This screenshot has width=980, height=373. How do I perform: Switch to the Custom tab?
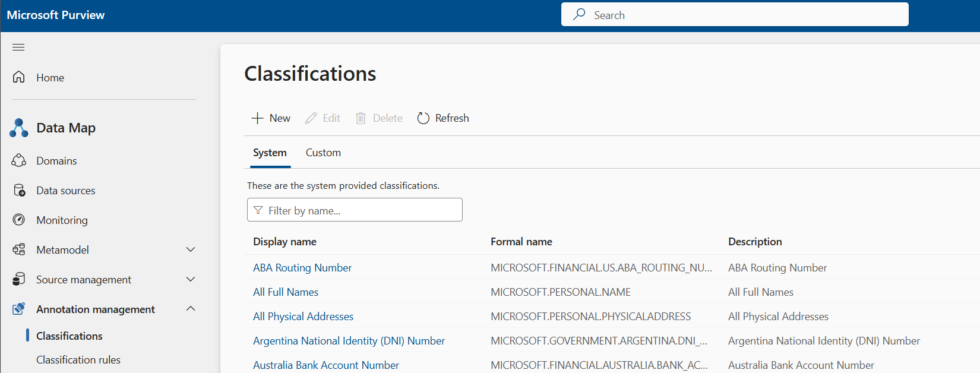(323, 153)
